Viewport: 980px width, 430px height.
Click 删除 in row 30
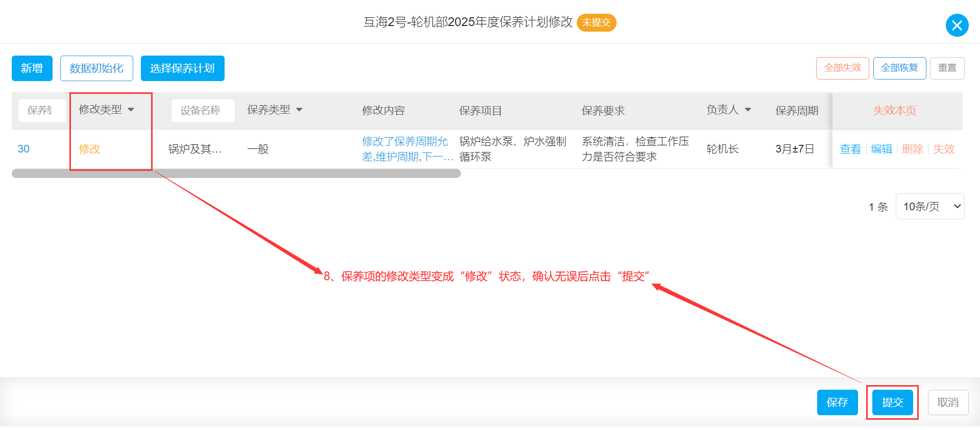(x=913, y=149)
